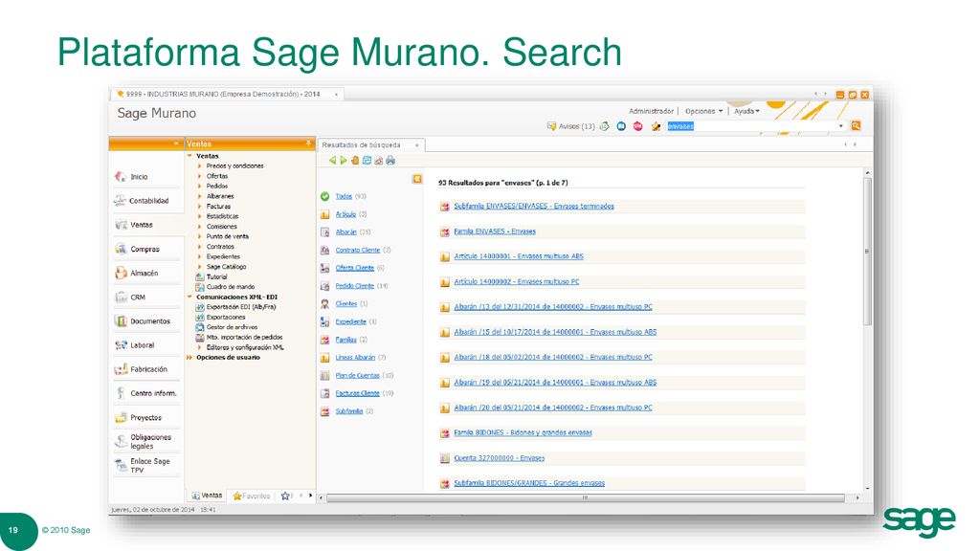Select the Laboral module
This screenshot has width=980, height=551.
tap(135, 344)
